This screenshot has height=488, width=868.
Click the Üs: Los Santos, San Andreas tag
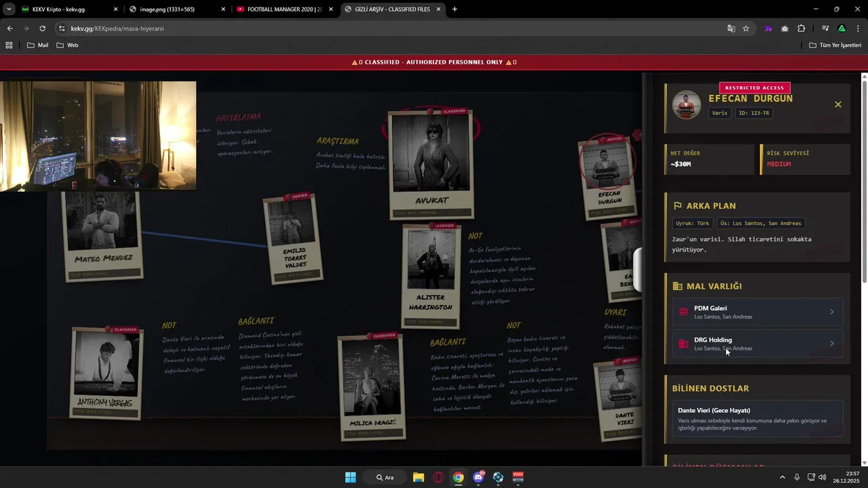coord(760,223)
